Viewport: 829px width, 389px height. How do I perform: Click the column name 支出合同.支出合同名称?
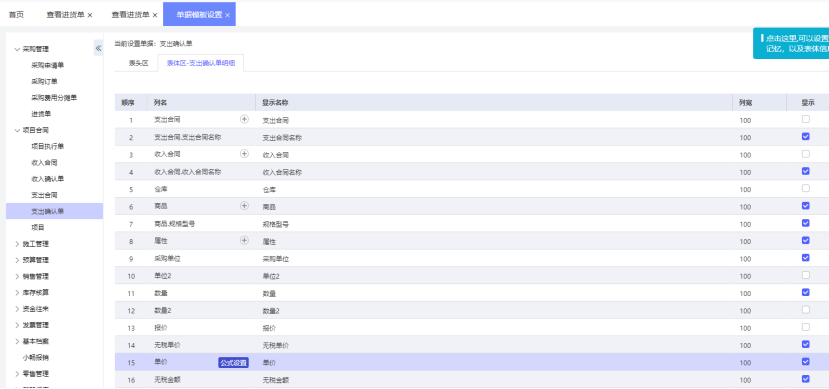click(187, 137)
